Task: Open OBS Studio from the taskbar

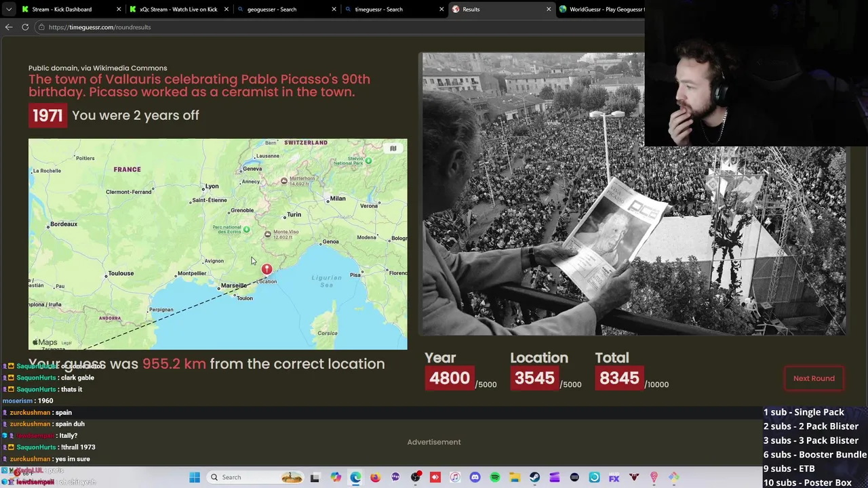Action: pos(416,477)
